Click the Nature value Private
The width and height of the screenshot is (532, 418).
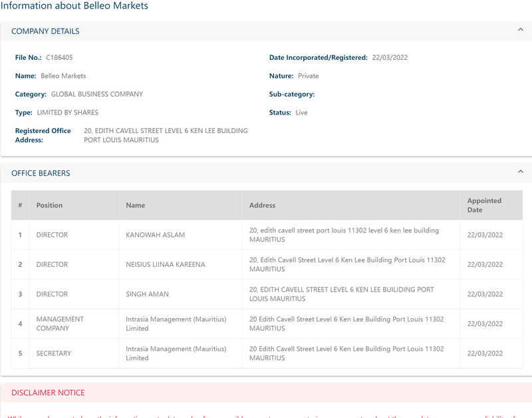point(309,76)
